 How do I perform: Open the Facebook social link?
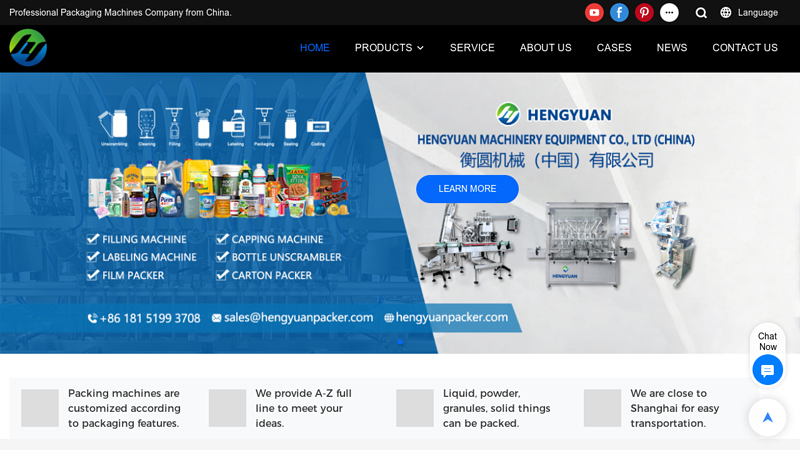click(619, 12)
